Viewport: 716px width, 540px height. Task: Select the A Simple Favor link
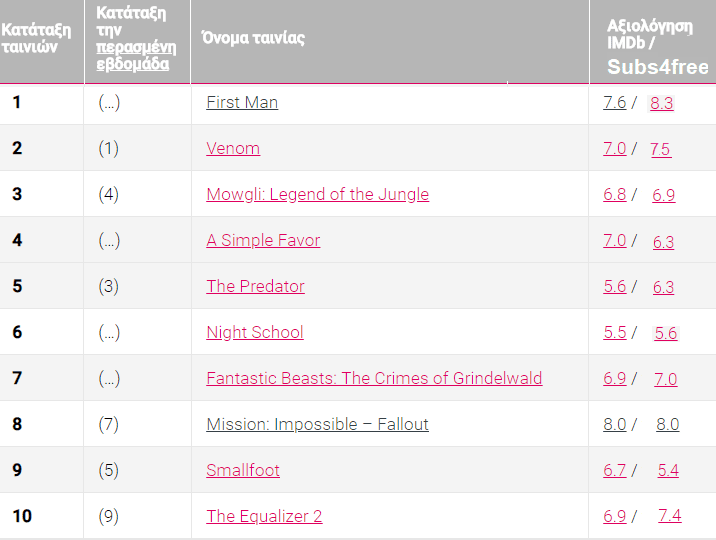click(263, 240)
